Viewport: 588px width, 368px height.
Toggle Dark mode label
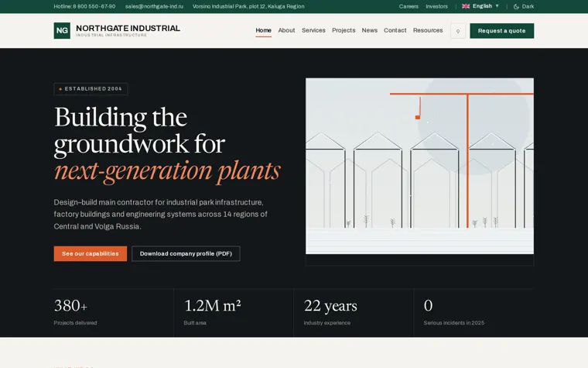(528, 6)
